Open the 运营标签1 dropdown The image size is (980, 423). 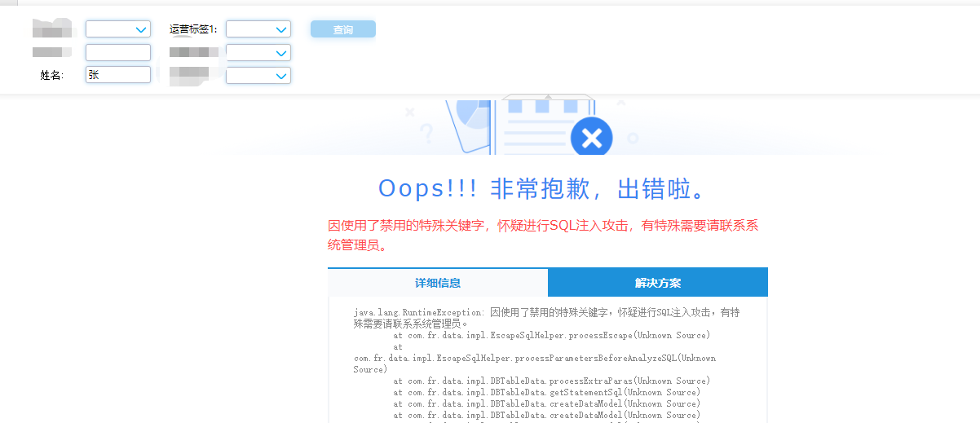(258, 29)
